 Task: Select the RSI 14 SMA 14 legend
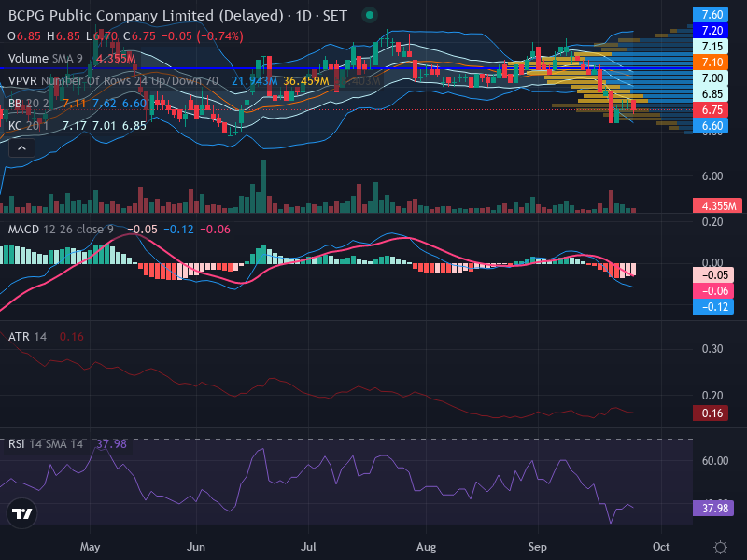pyautogui.click(x=67, y=444)
